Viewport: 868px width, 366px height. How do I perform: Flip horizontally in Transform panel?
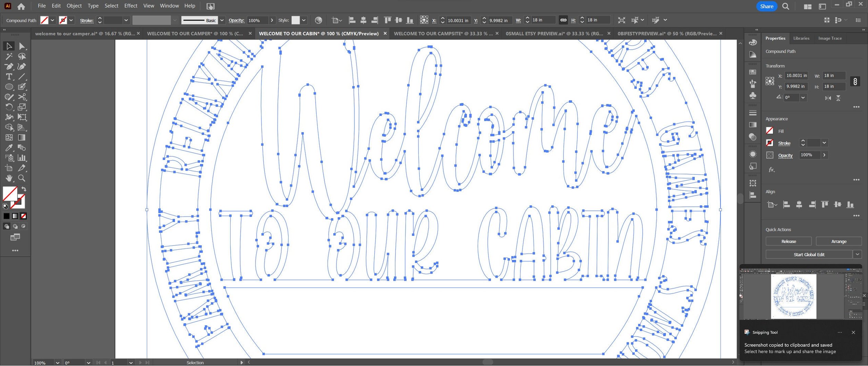(828, 98)
